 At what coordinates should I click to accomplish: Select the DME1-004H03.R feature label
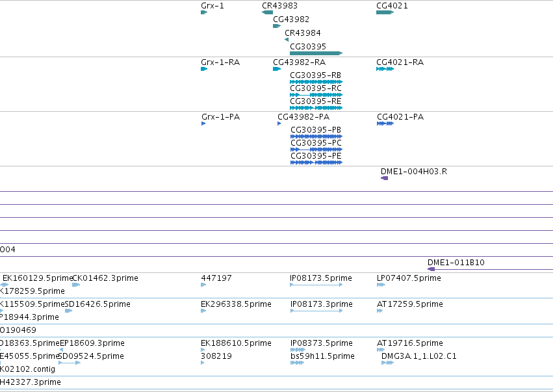tap(414, 172)
